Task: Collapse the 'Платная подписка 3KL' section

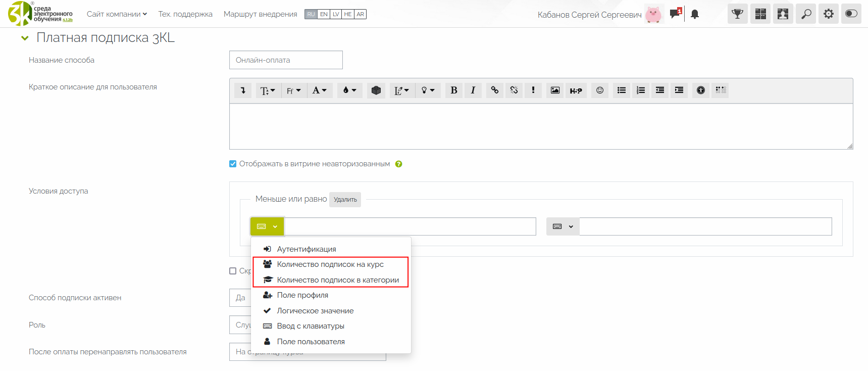Action: [x=25, y=38]
